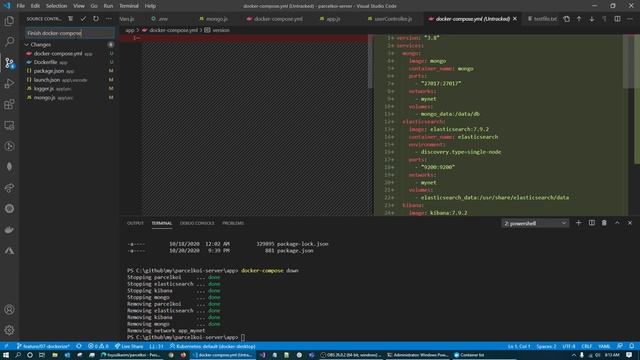Switch to the OUTPUT panel tab

pos(135,223)
